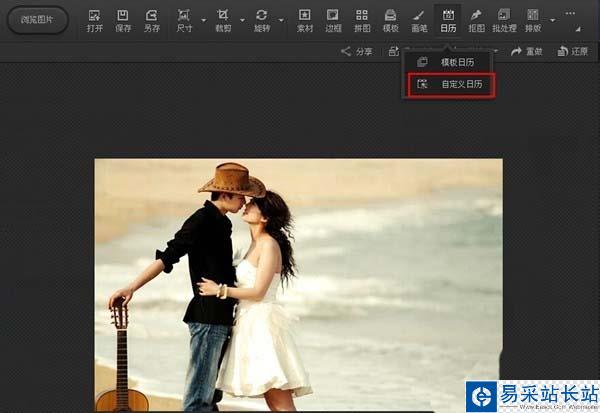
Task: Click the 分享 share button
Action: click(x=357, y=51)
